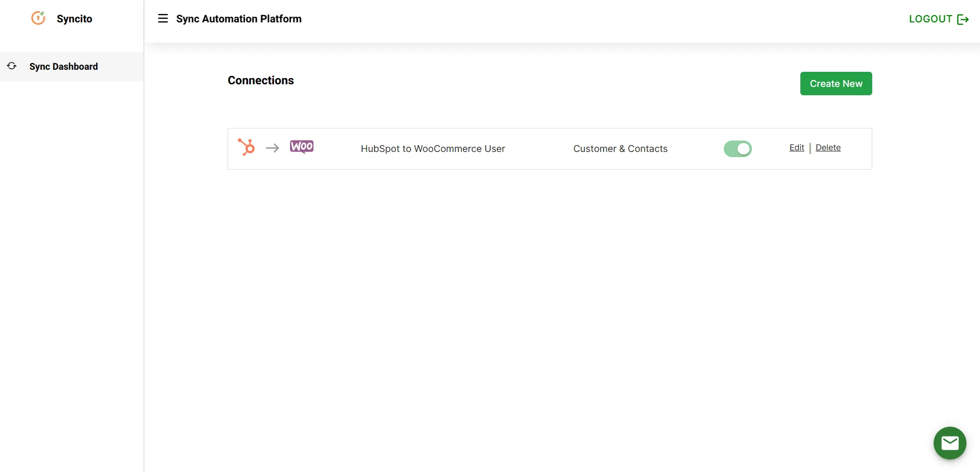This screenshot has height=473, width=980.
Task: Click the Sync Automation Platform header title
Action: tap(238, 19)
